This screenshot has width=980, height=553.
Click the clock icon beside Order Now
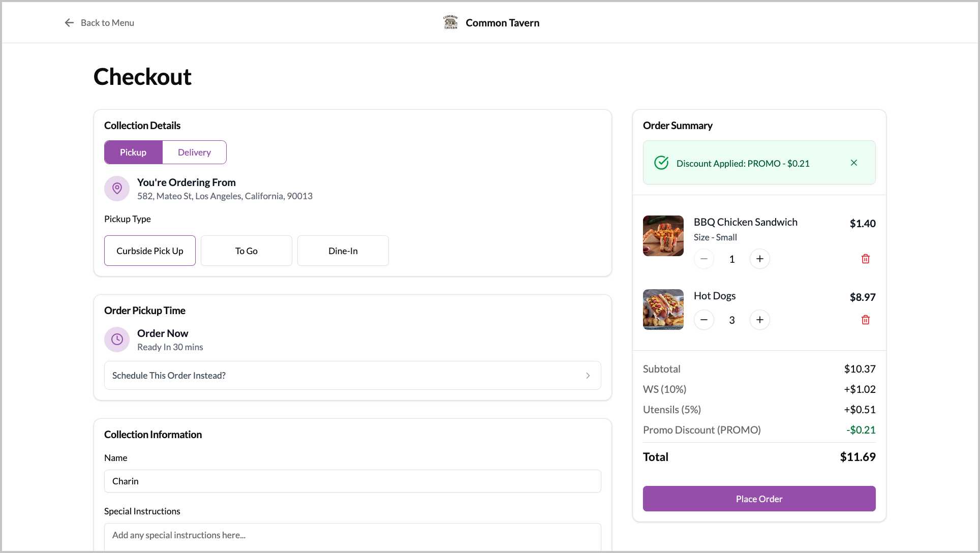117,340
